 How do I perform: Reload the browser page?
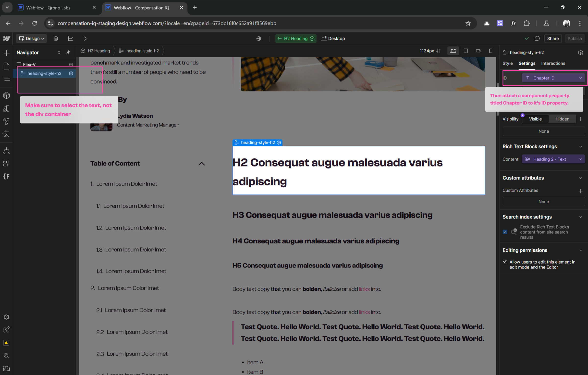tap(35, 23)
